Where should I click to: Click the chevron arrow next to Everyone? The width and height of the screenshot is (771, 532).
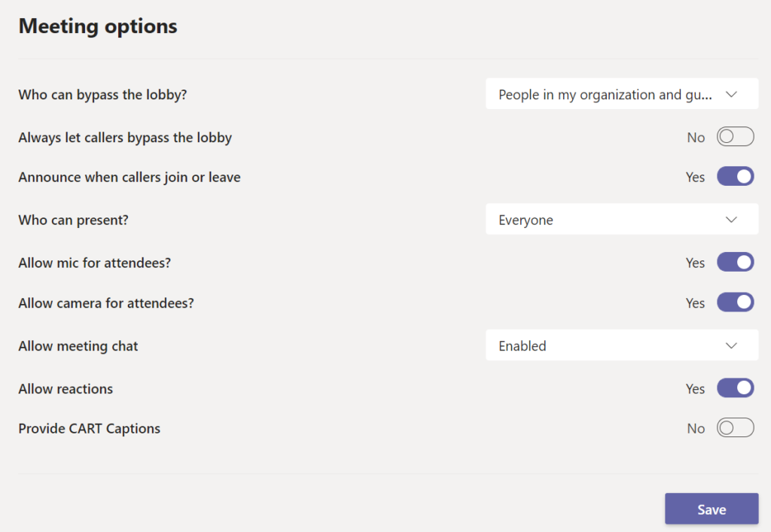tap(730, 220)
